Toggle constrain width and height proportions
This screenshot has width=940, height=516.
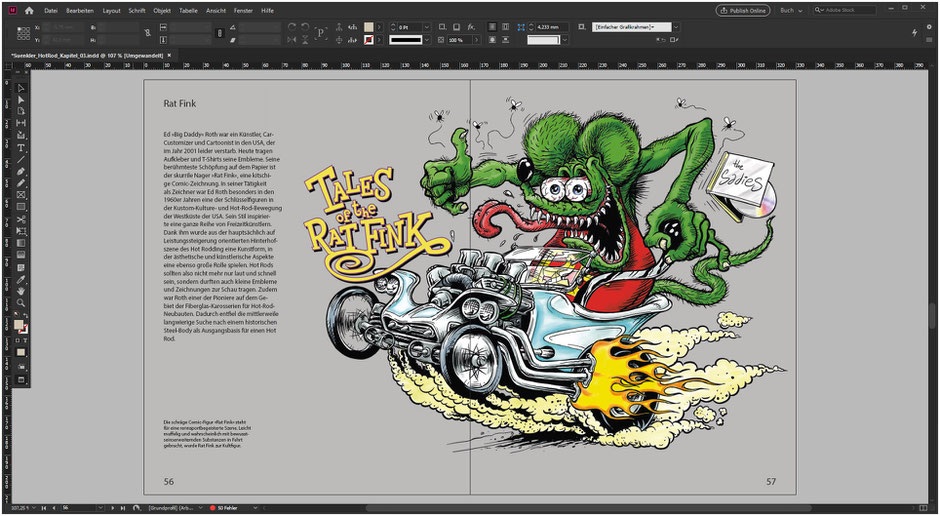148,34
